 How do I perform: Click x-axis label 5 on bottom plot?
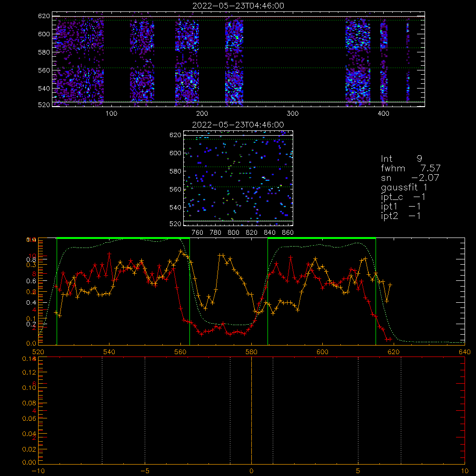tap(358, 471)
